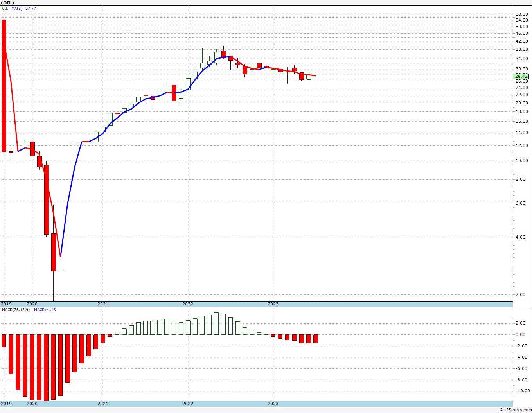This screenshot has height=413, width=532.
Task: Click the 2021 label on MACD panel time axis
Action: click(x=103, y=403)
